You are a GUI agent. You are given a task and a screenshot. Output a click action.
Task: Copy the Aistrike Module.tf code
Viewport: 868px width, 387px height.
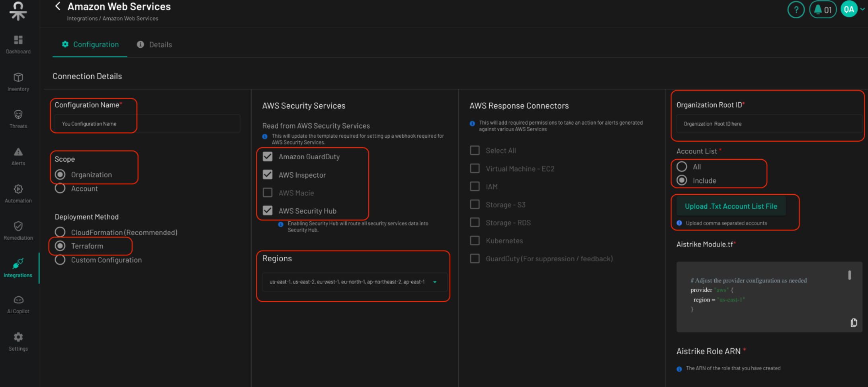pyautogui.click(x=854, y=322)
